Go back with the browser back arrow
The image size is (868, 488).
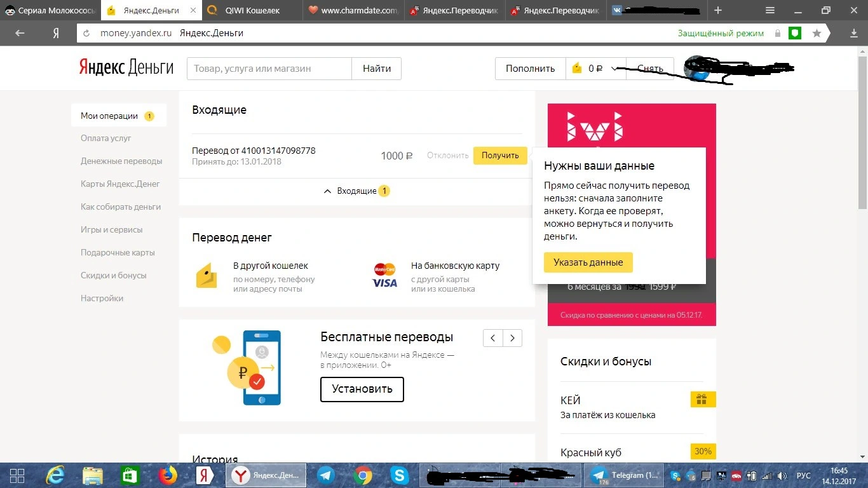tap(20, 33)
